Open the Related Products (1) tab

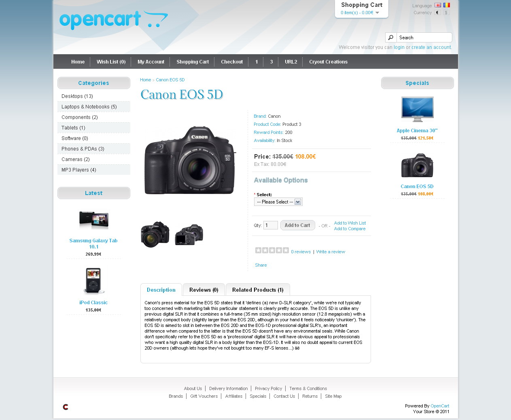[258, 290]
